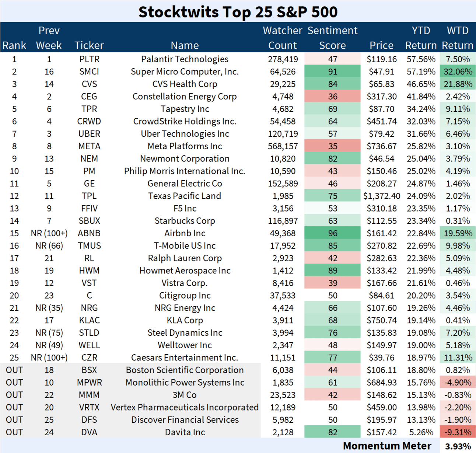Select the 'Palantir Technologies' name cell

point(185,59)
